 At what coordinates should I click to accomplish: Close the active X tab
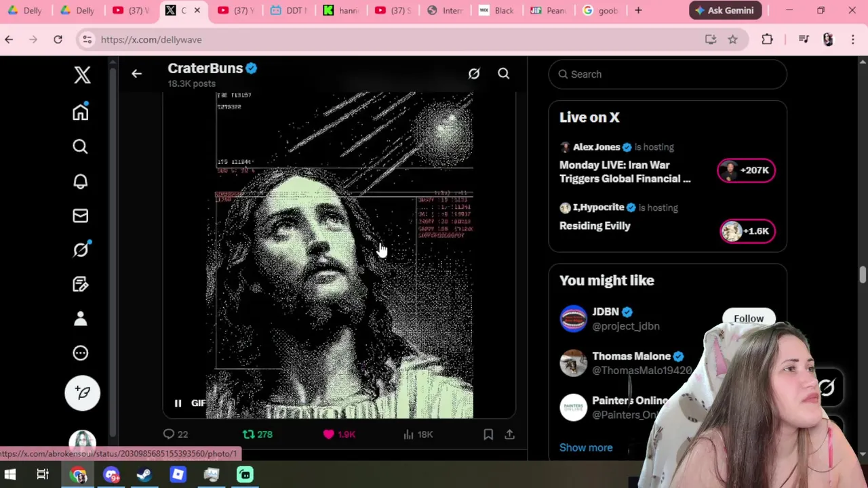(x=197, y=10)
